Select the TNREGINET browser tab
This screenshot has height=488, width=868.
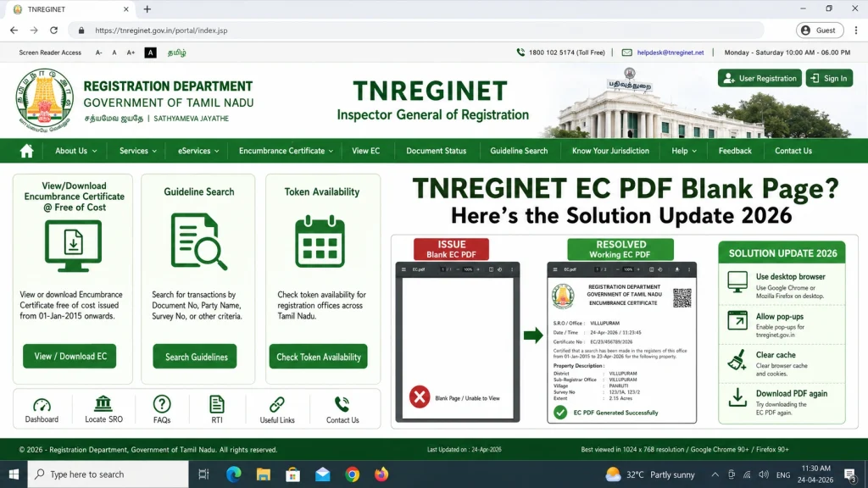click(70, 9)
